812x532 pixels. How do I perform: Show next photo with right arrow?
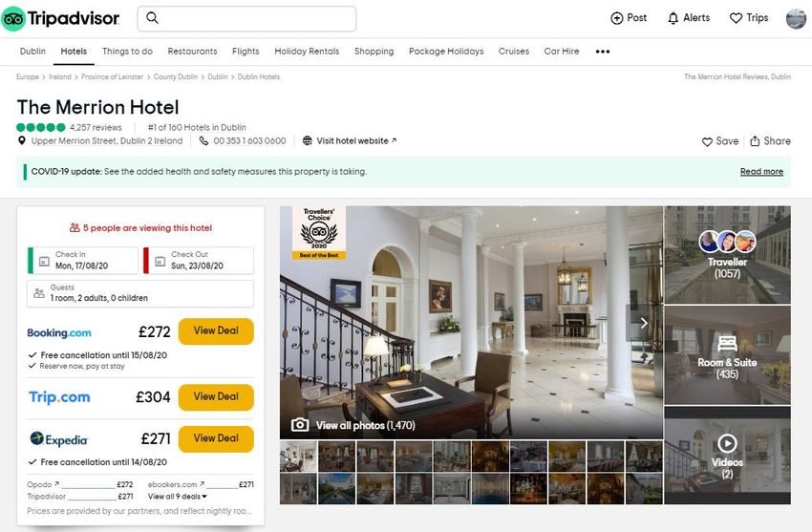pyautogui.click(x=644, y=323)
